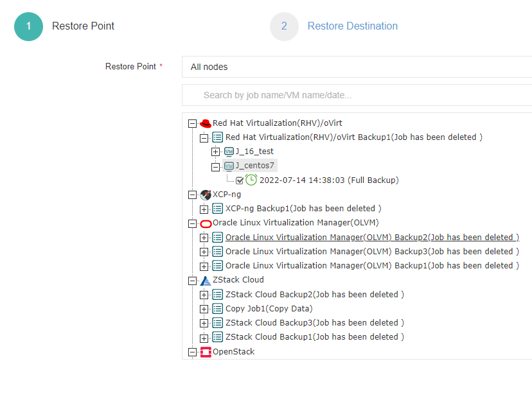This screenshot has height=400, width=532.
Task: Collapse the J_centos7 VM node
Action: click(216, 166)
